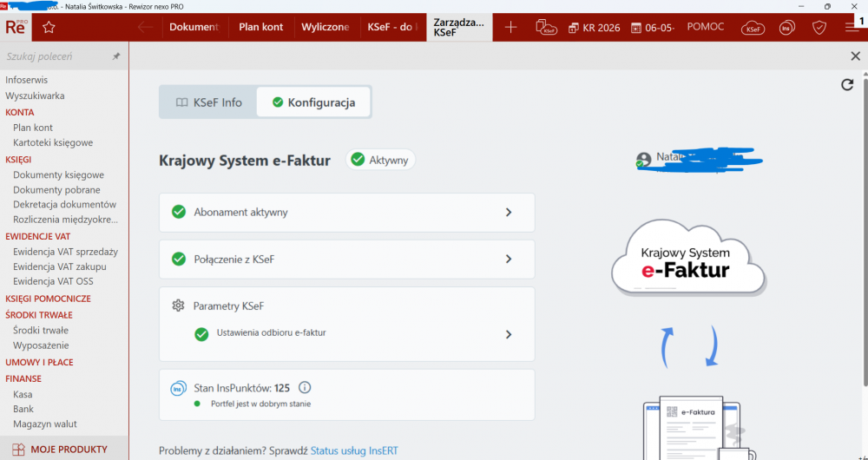This screenshot has height=460, width=868.
Task: Open Rozliczenia międzyokresowe item
Action: click(66, 220)
